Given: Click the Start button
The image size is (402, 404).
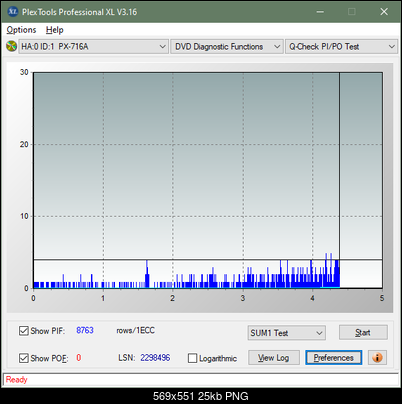Looking at the screenshot, I should (x=363, y=332).
